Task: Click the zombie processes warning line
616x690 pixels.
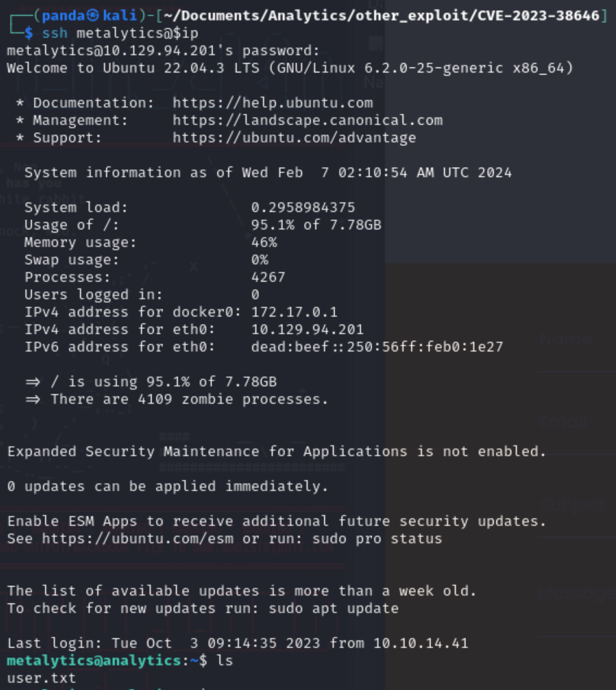Action: (177, 399)
